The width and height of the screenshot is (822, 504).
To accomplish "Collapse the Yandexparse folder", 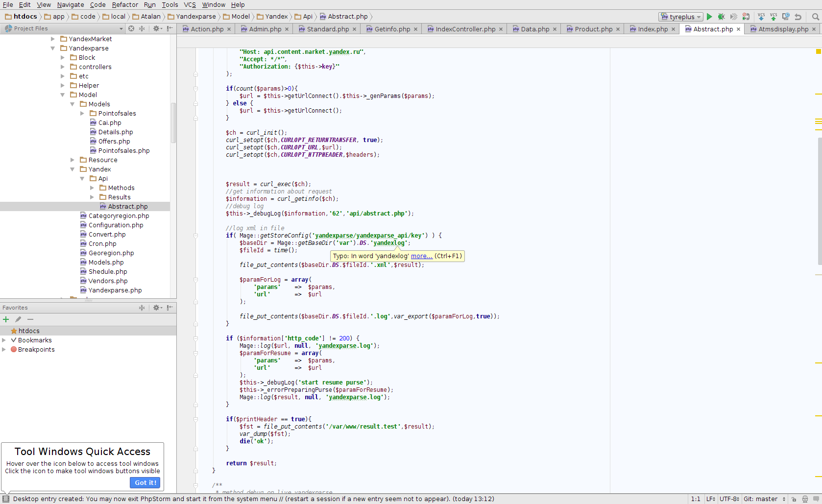I will (53, 48).
